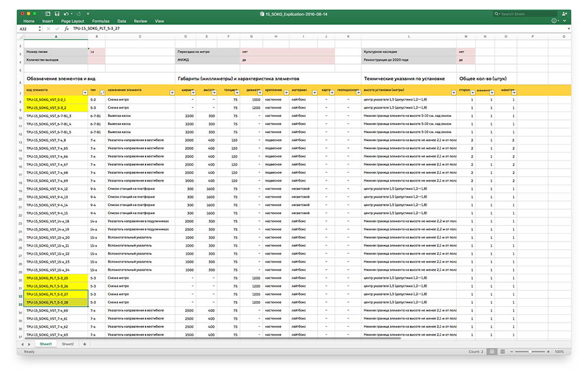Image resolution: width=588 pixels, height=379 pixels.
Task: Adjust the zoom slider in status bar
Action: pyautogui.click(x=530, y=352)
